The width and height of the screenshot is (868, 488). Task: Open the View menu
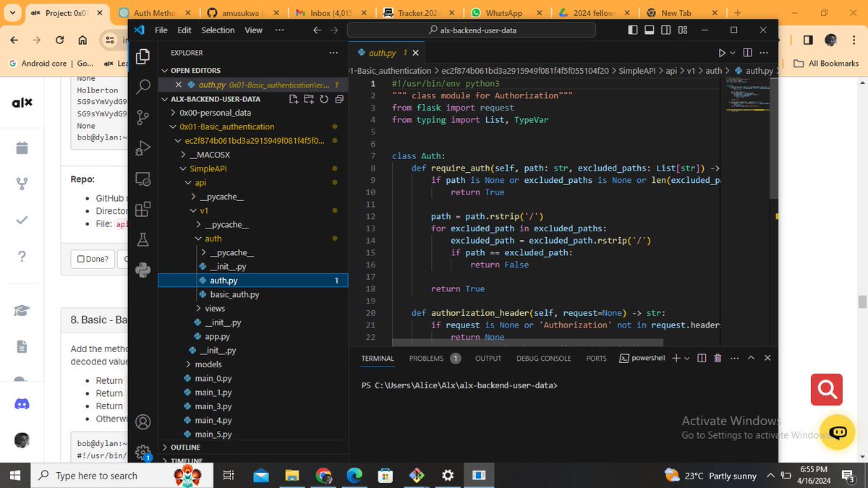pyautogui.click(x=254, y=30)
